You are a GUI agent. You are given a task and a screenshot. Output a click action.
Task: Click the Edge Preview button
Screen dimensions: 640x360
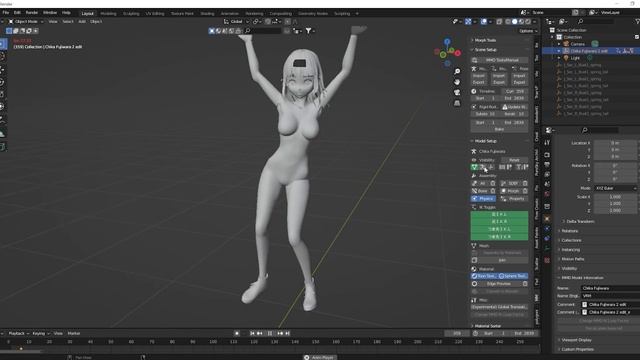[499, 284]
